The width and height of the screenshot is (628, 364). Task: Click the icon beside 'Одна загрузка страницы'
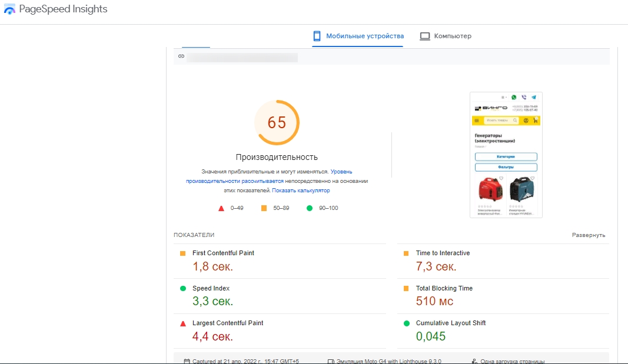(x=474, y=361)
